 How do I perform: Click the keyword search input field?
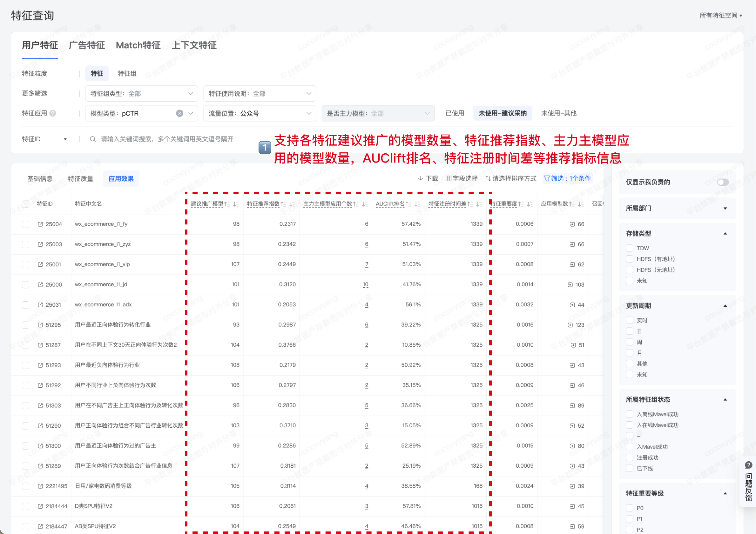coord(168,139)
